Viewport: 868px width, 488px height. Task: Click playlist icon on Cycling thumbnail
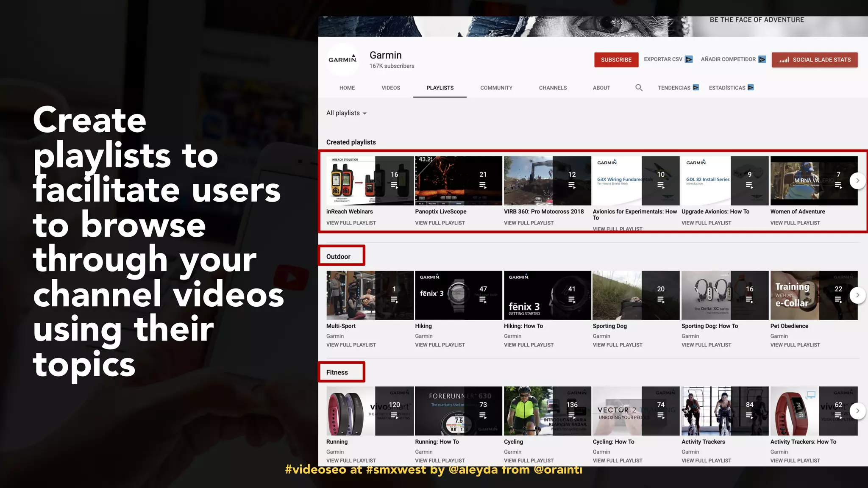coord(572,416)
